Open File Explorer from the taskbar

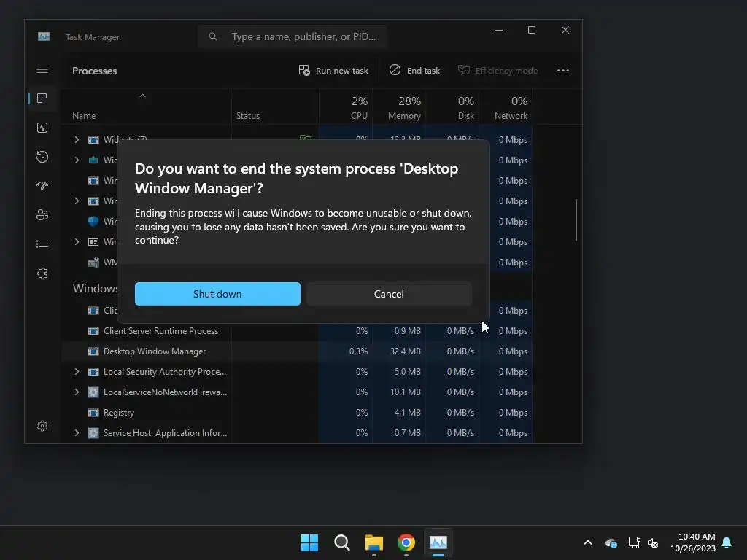(374, 542)
